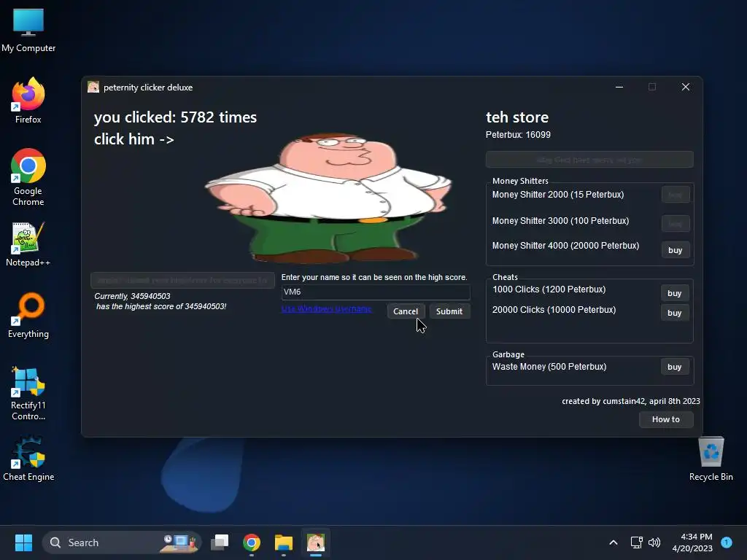Buy Waste Money item
This screenshot has width=747, height=560.
[x=674, y=367]
